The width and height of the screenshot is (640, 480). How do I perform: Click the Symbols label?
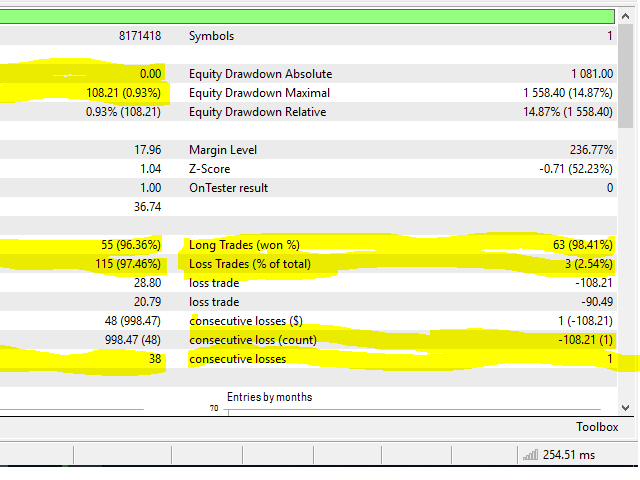point(212,36)
